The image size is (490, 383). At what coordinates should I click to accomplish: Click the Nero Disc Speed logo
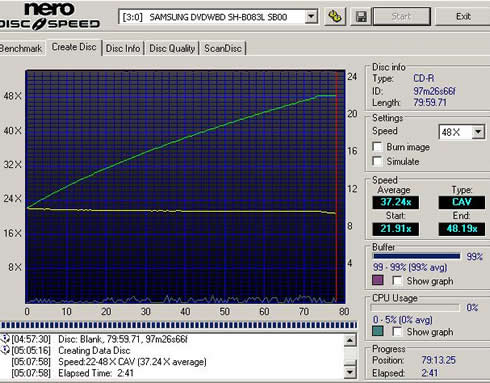click(x=50, y=16)
